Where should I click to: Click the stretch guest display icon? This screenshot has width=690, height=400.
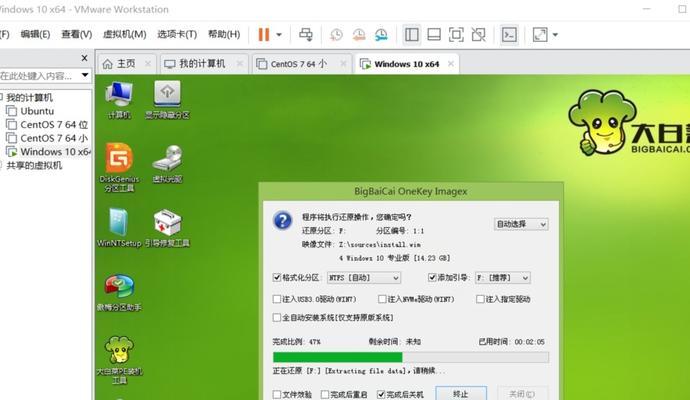tap(540, 34)
